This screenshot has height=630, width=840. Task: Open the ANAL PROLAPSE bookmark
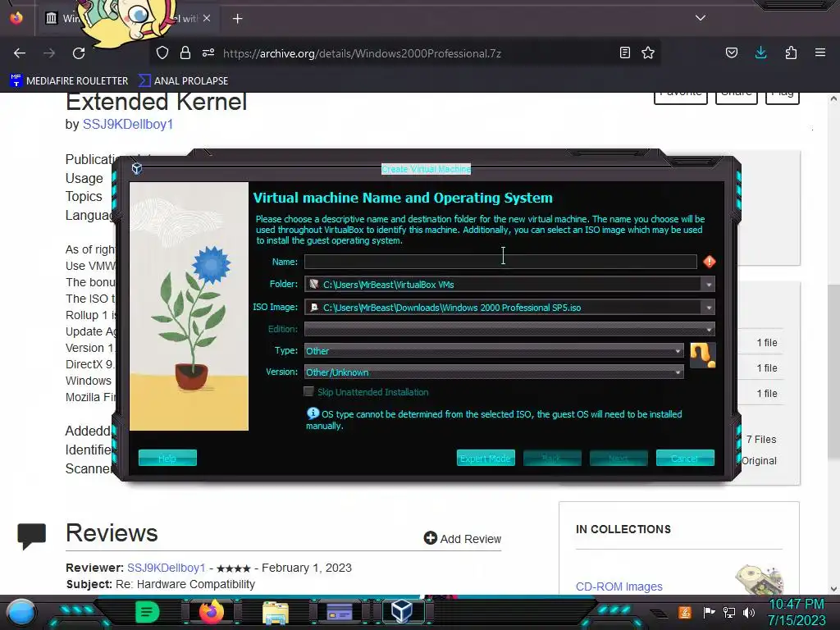click(183, 81)
